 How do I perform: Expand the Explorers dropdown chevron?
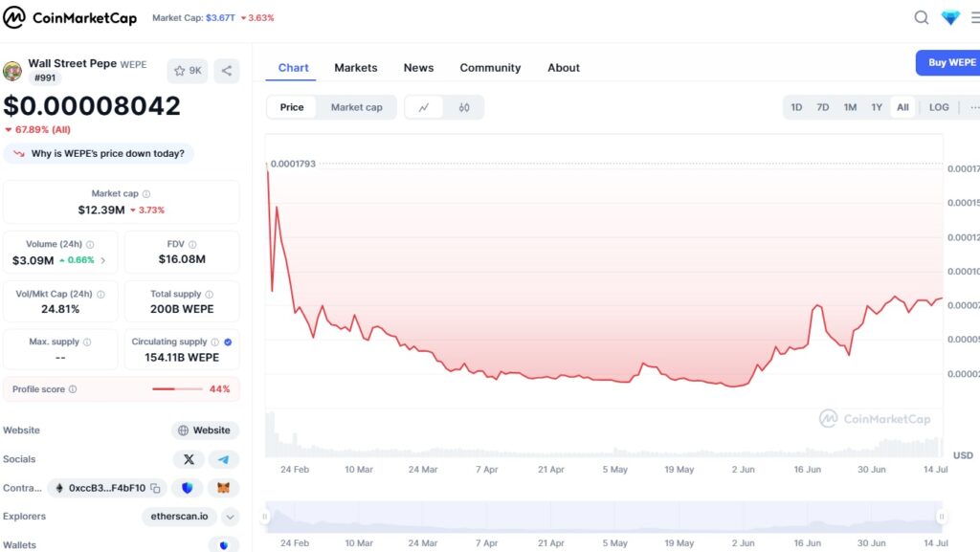[x=230, y=517]
